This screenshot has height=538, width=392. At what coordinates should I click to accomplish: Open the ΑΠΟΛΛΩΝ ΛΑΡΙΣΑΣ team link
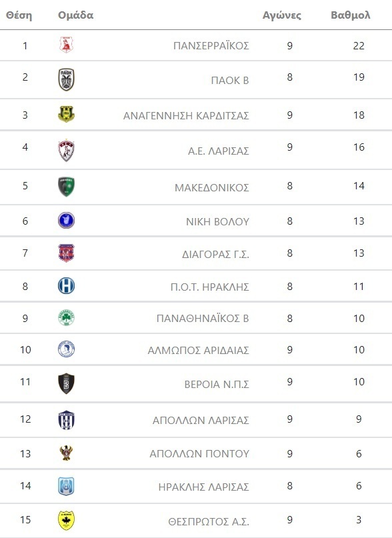point(201,420)
